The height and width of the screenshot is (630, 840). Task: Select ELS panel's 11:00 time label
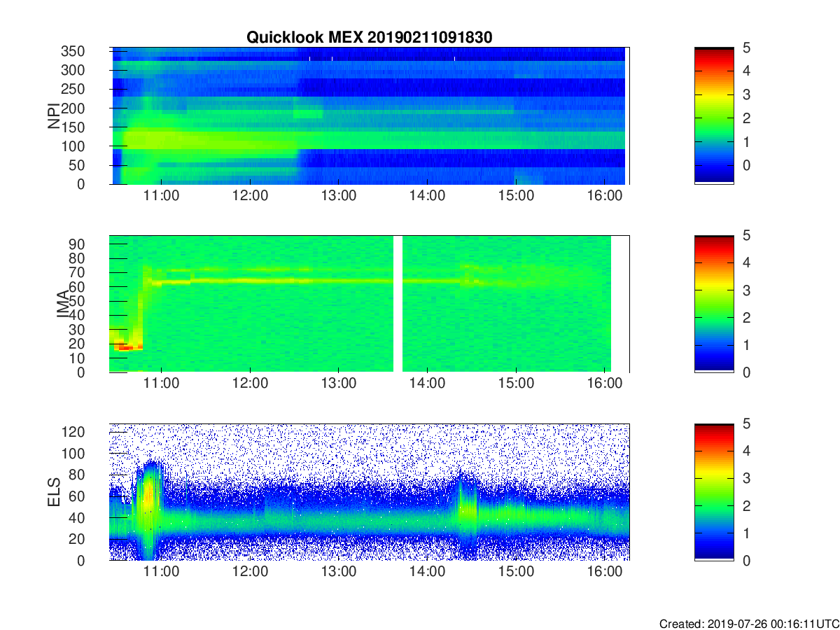[x=162, y=572]
